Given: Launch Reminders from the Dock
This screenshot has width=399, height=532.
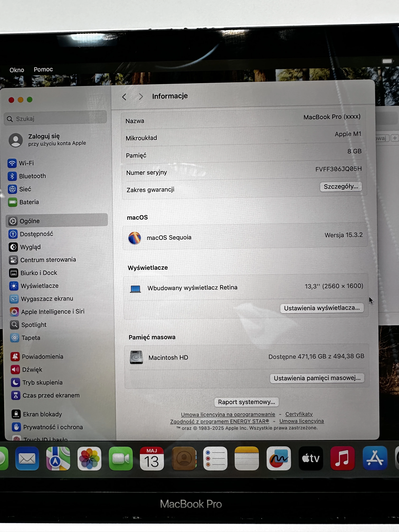Looking at the screenshot, I should pyautogui.click(x=215, y=458).
